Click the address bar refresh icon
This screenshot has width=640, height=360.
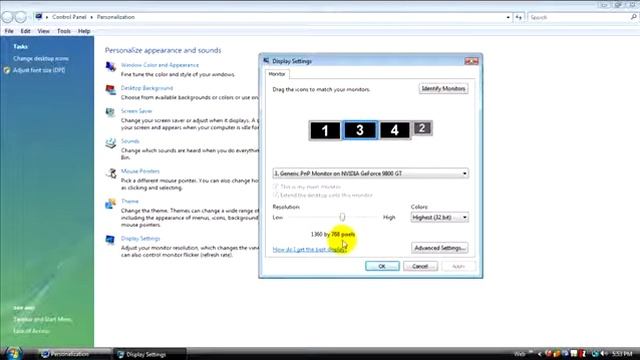(x=518, y=17)
